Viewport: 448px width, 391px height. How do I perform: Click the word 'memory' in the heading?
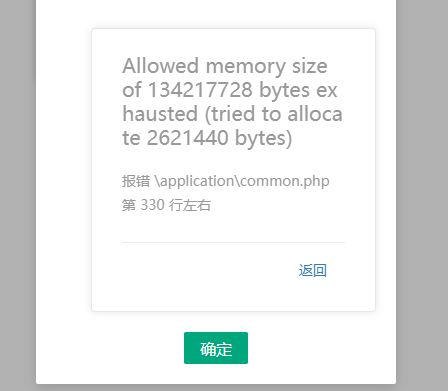click(x=246, y=67)
